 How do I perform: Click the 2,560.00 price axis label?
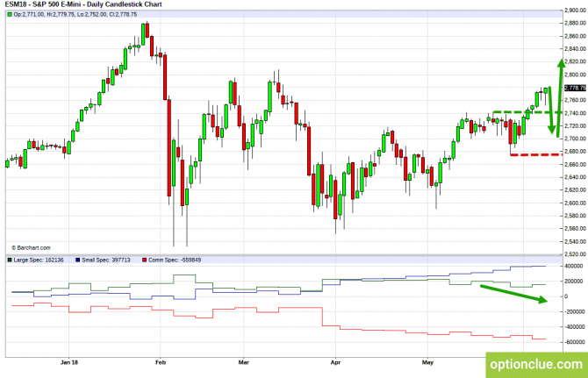click(x=575, y=229)
